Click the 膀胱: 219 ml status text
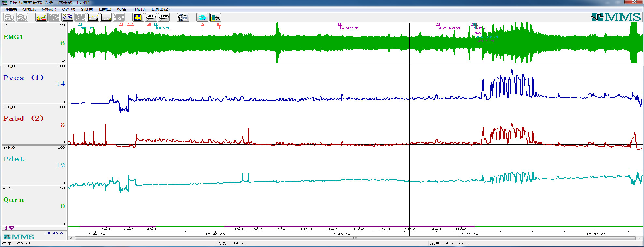Viewport: 644px width, 247px height. pos(231,243)
